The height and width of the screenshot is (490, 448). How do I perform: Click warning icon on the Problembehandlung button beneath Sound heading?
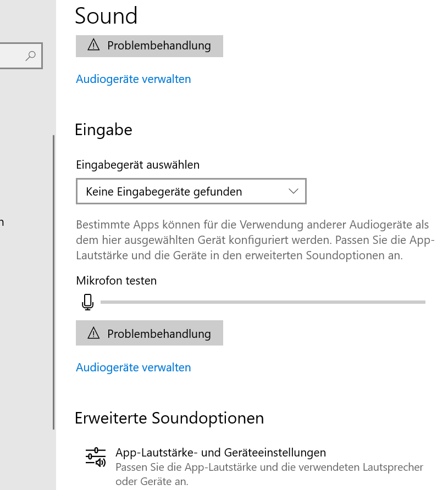pyautogui.click(x=93, y=45)
